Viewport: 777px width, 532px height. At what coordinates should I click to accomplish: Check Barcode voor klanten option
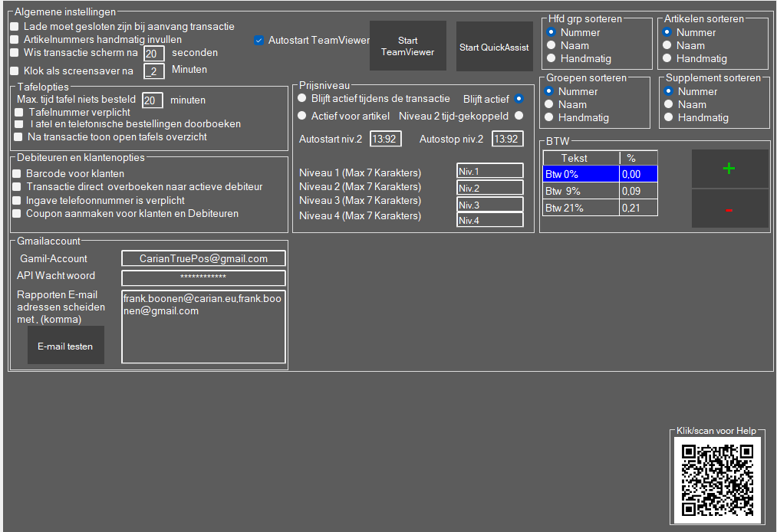[x=16, y=174]
